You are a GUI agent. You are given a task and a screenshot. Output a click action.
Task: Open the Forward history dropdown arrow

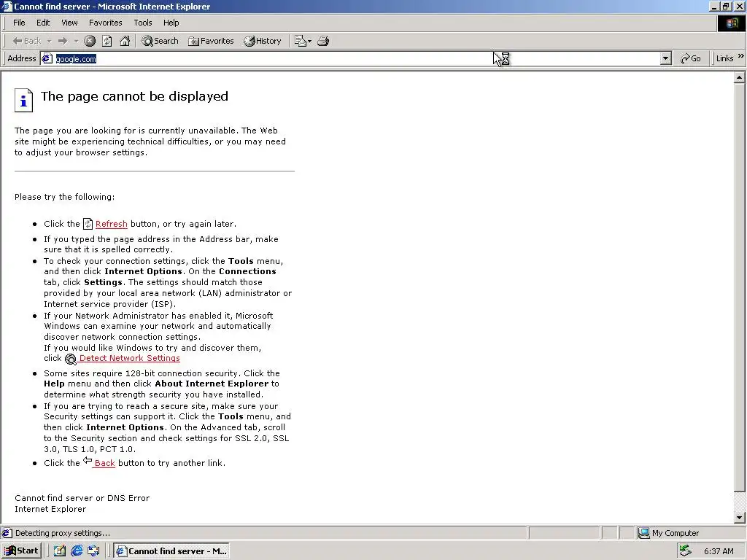tap(76, 41)
